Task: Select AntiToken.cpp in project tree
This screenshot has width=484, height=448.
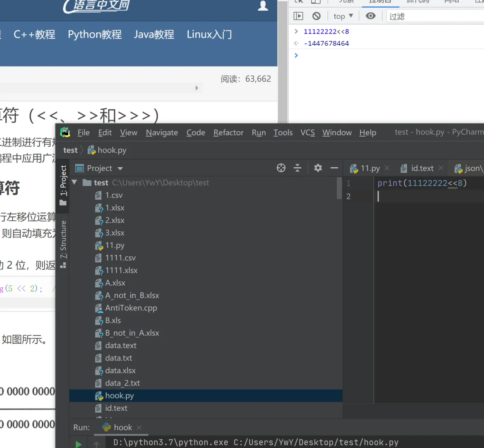Action: point(206,308)
